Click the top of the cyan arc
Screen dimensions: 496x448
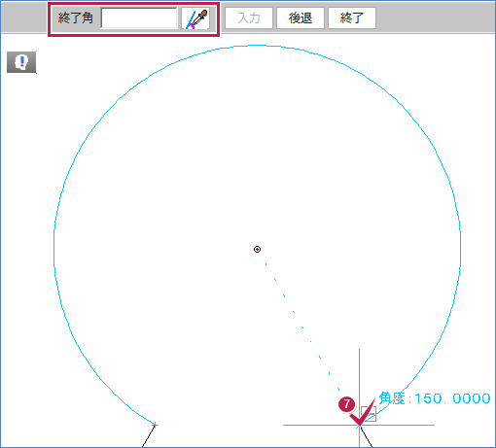point(257,46)
